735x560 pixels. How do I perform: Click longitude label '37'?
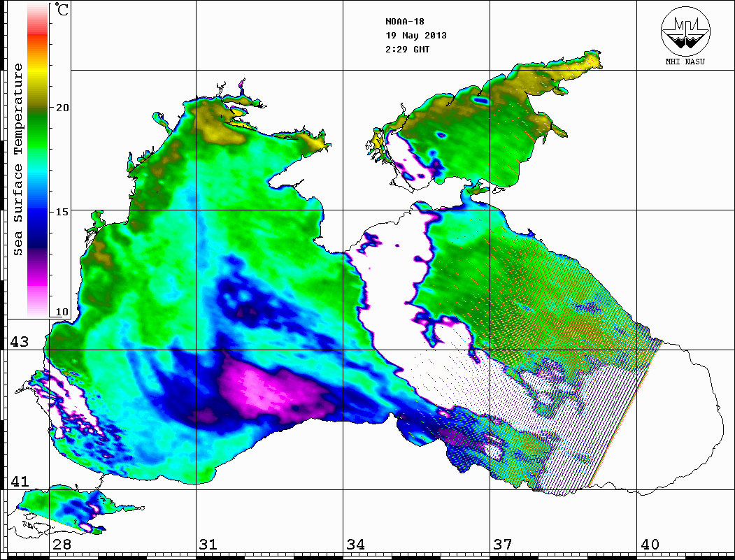pyautogui.click(x=503, y=545)
